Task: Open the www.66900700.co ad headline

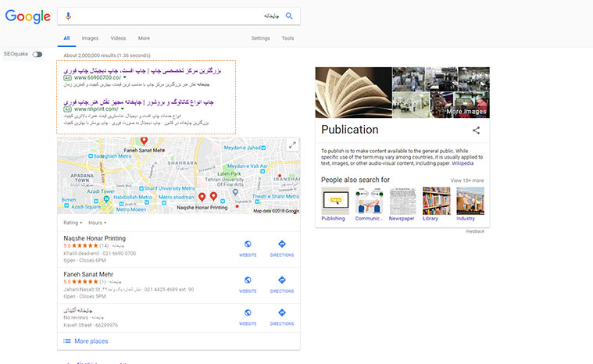Action: (x=142, y=70)
